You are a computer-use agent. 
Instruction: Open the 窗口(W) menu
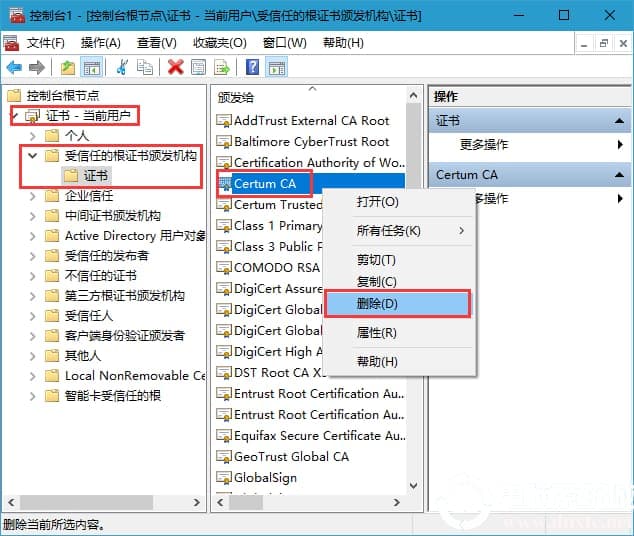pyautogui.click(x=285, y=43)
